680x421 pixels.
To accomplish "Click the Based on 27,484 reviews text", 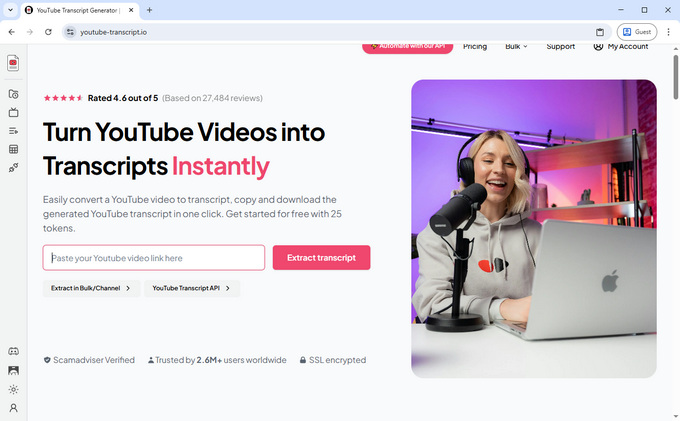I will coord(212,98).
